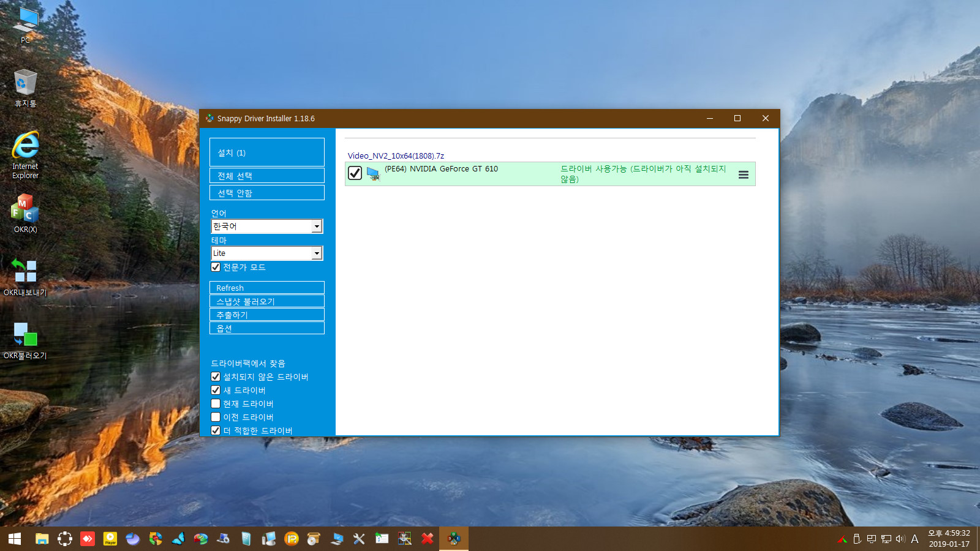Image resolution: width=980 pixels, height=551 pixels.
Task: Open the red AnyDesk icon in the taskbar
Action: [x=88, y=539]
